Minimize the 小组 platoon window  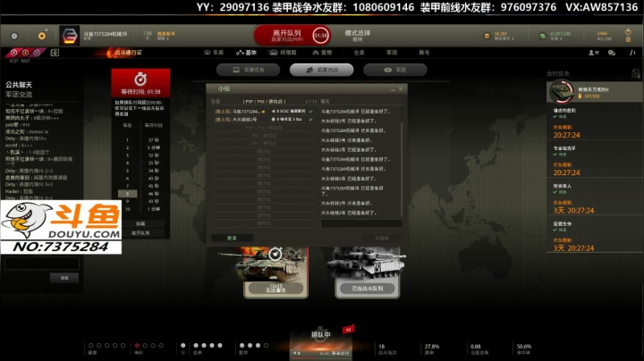click(393, 89)
